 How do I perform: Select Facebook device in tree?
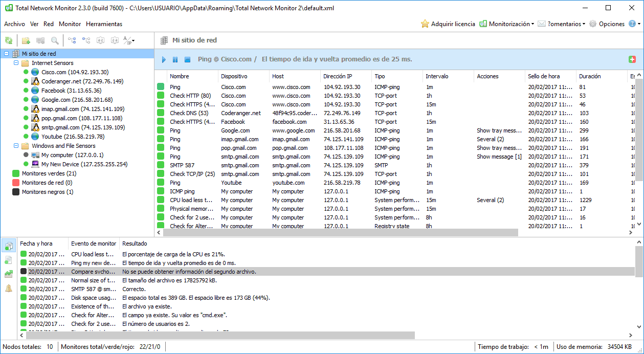(71, 91)
